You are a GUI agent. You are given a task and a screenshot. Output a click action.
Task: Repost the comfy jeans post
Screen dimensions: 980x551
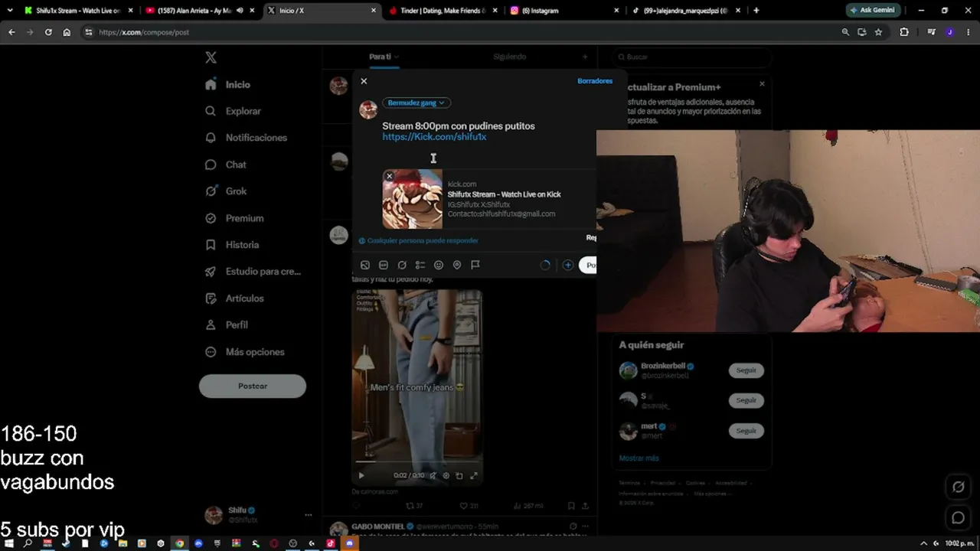tap(413, 506)
